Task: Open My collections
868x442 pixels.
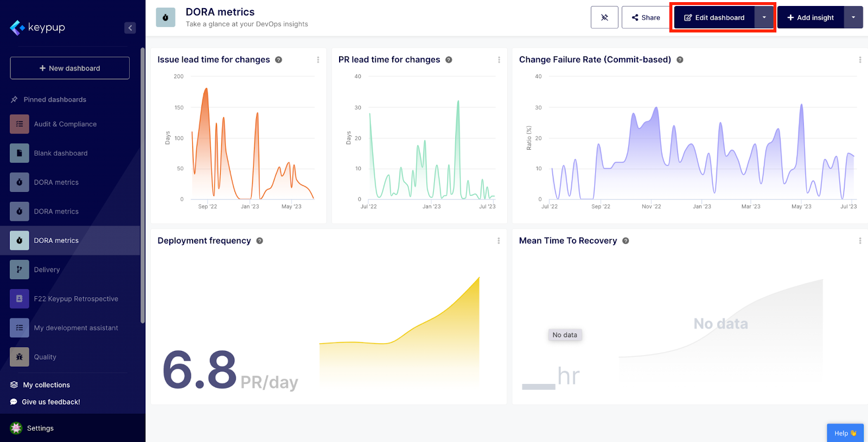Action: coord(46,385)
